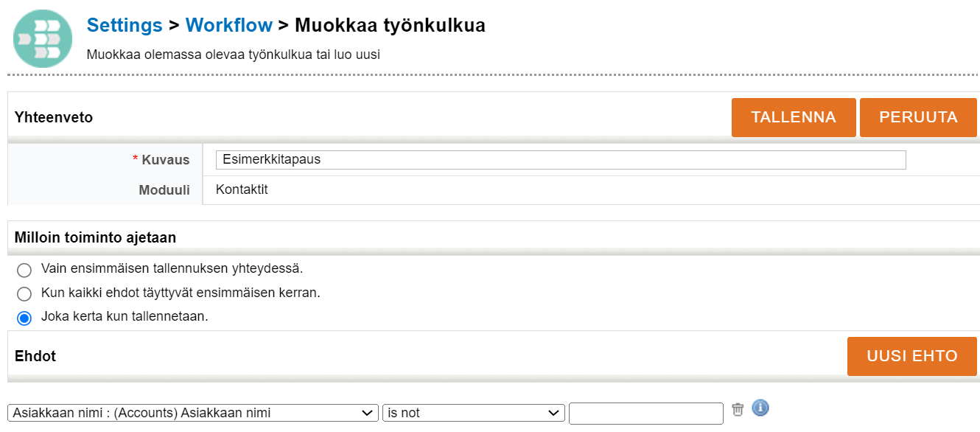Click the Workflow module logo icon
Viewport: 980px width, 432px height.
point(42,38)
